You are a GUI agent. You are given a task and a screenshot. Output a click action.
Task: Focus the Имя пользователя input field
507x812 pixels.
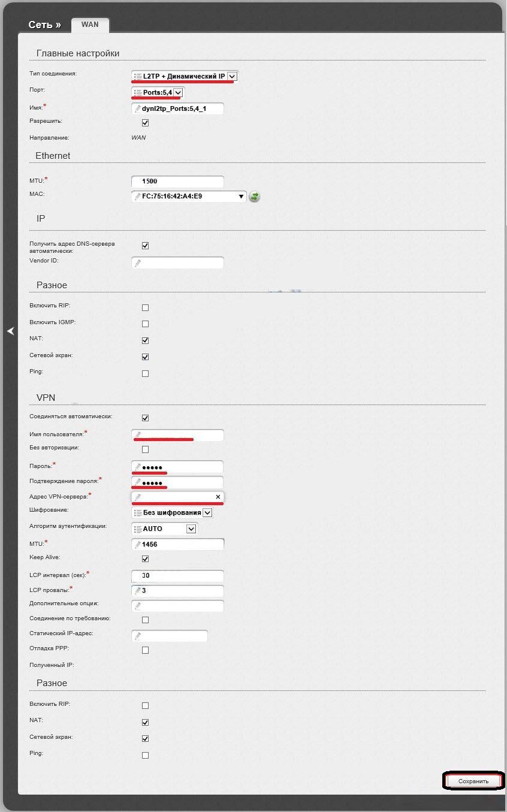click(177, 435)
